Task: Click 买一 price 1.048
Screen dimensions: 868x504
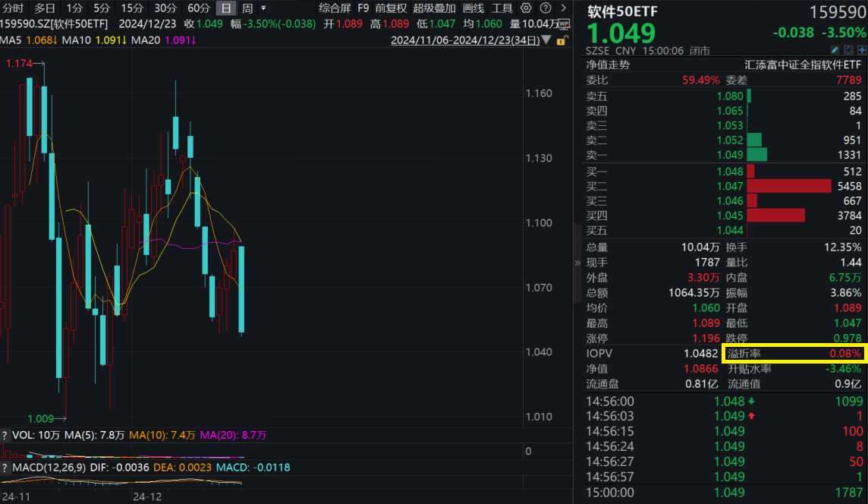Action: click(730, 172)
